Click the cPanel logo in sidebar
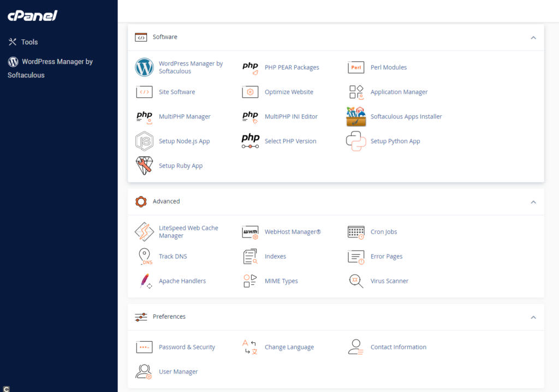This screenshot has height=392, width=559. pyautogui.click(x=33, y=16)
